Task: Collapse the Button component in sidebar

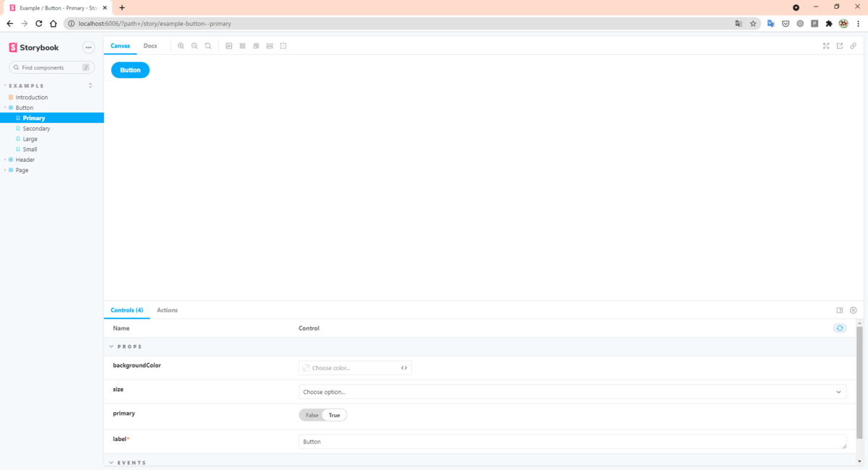Action: coord(24,108)
